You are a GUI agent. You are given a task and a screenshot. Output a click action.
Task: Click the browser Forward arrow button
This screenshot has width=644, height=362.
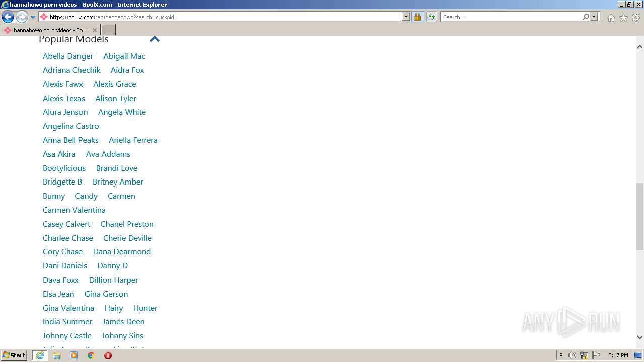point(22,17)
